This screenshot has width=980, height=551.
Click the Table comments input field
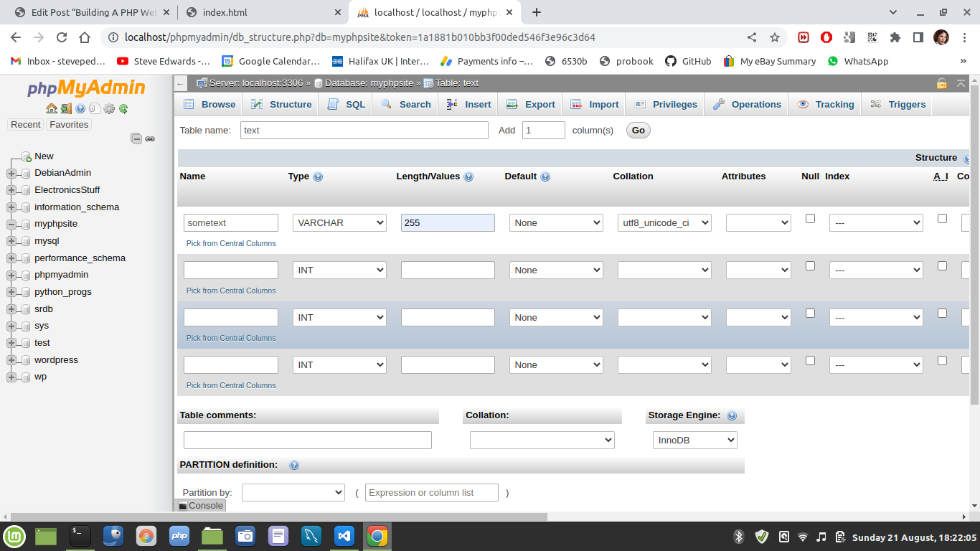pyautogui.click(x=307, y=441)
